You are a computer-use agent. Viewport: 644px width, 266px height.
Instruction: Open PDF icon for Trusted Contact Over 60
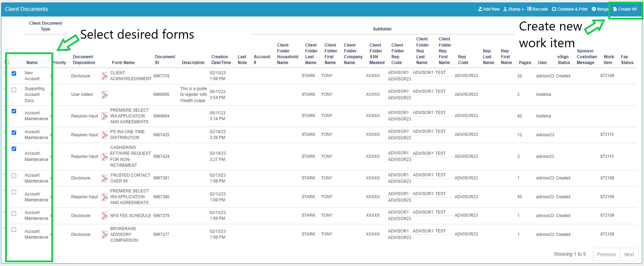pyautogui.click(x=104, y=178)
